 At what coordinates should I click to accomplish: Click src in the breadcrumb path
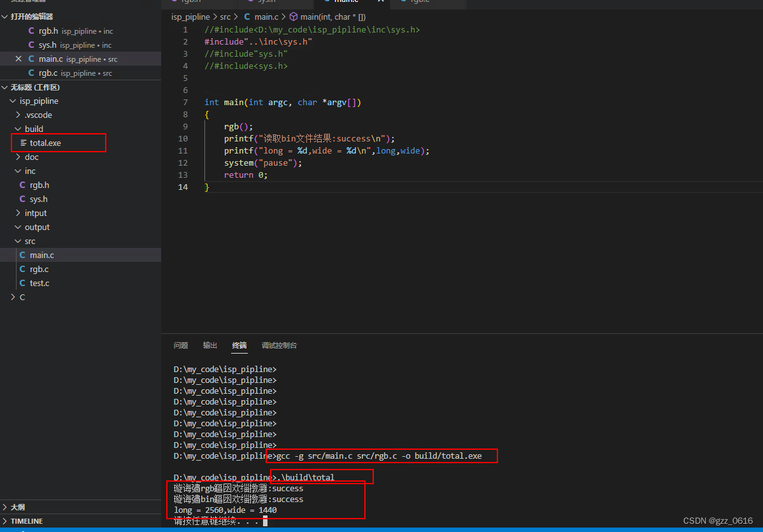pyautogui.click(x=225, y=17)
